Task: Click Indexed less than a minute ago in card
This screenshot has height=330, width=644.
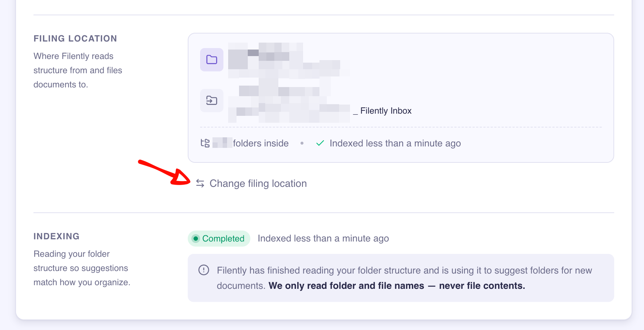Action: 395,143
